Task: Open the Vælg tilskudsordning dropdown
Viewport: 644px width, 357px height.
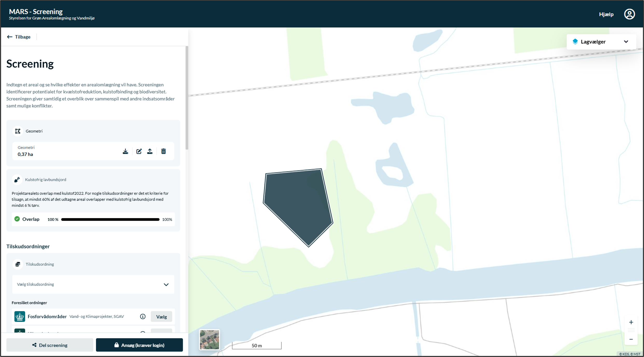Action: (93, 284)
